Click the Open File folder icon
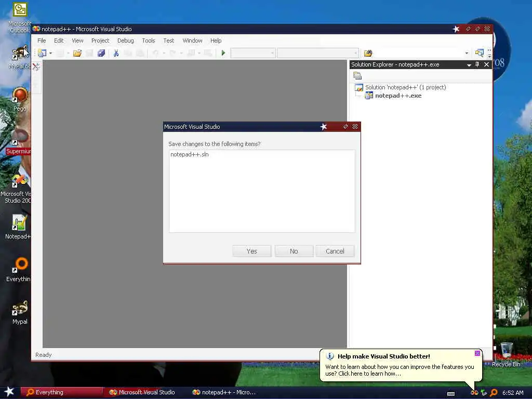This screenshot has width=532, height=399. (x=77, y=53)
